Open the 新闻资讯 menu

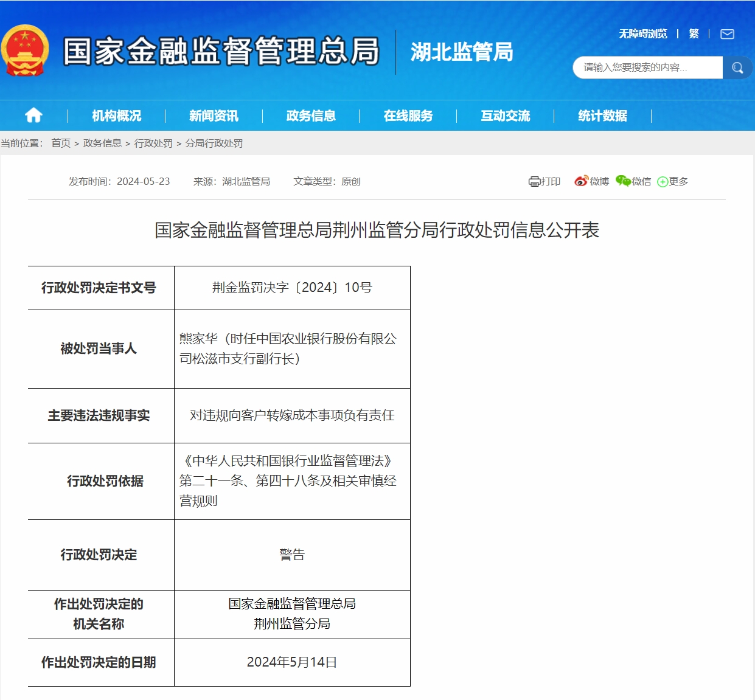214,116
